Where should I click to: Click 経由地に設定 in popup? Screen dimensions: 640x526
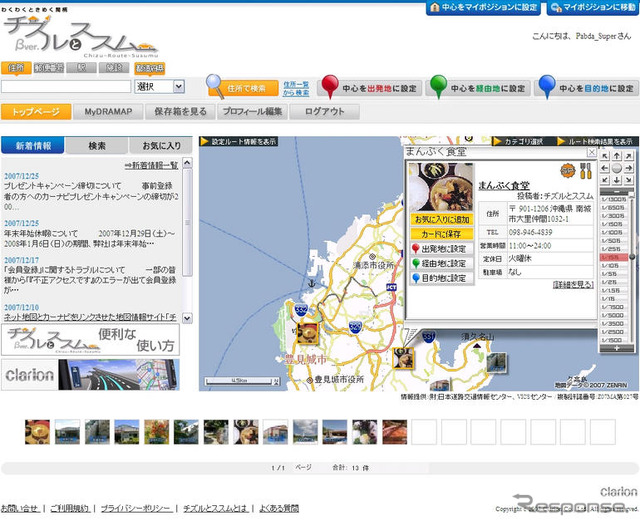point(442,264)
